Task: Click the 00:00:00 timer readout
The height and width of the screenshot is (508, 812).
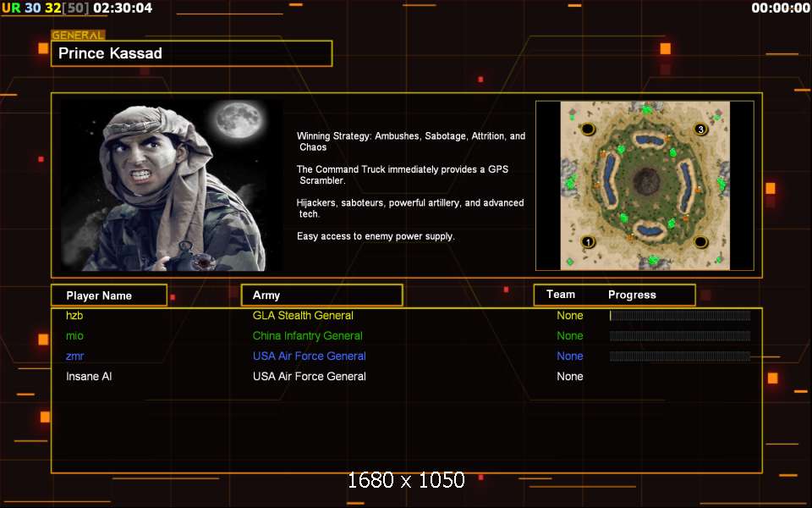Action: (x=781, y=8)
